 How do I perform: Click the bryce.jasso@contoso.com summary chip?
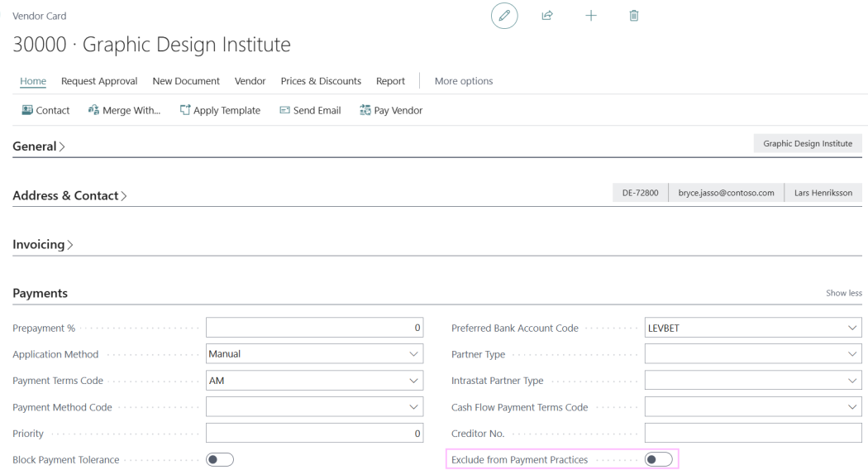pyautogui.click(x=727, y=193)
